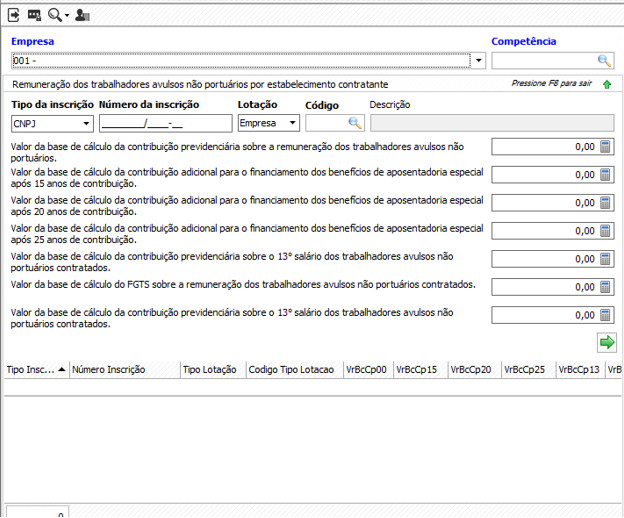This screenshot has height=518, width=624.
Task: Open calculator for first 13° salário value
Action: click(x=605, y=259)
